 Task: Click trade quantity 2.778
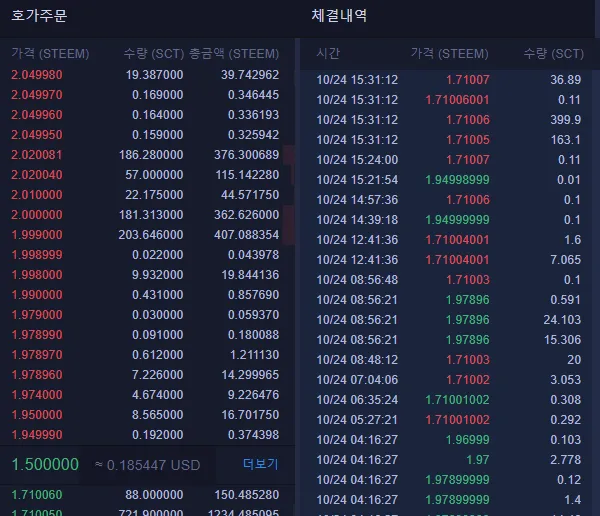click(566, 459)
